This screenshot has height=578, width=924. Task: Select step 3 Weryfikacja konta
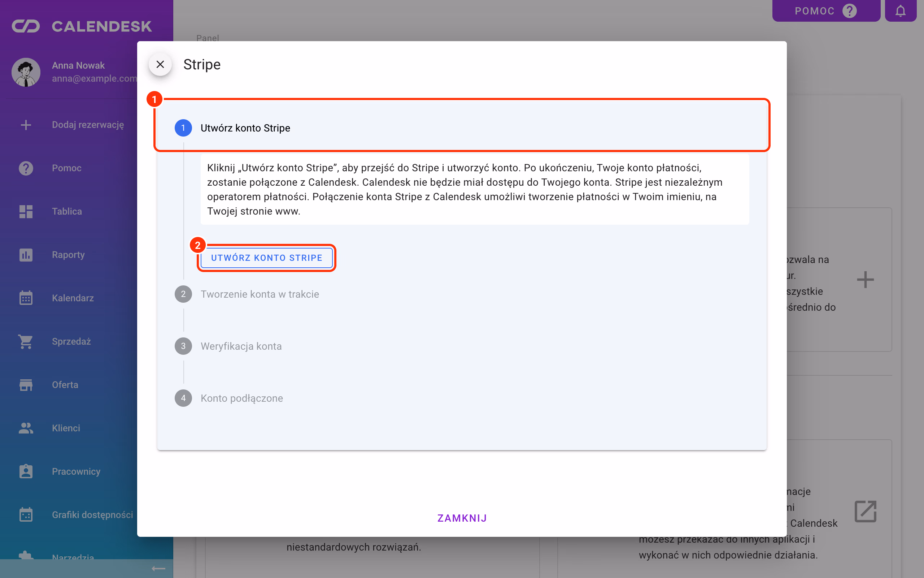click(x=228, y=346)
